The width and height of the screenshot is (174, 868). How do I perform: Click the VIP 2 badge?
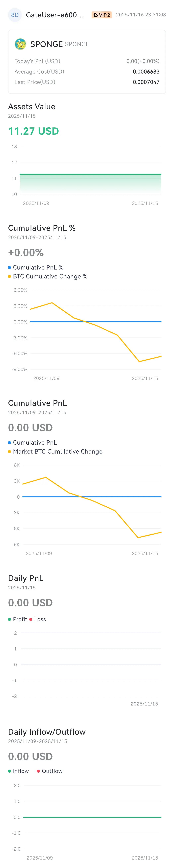pyautogui.click(x=101, y=15)
